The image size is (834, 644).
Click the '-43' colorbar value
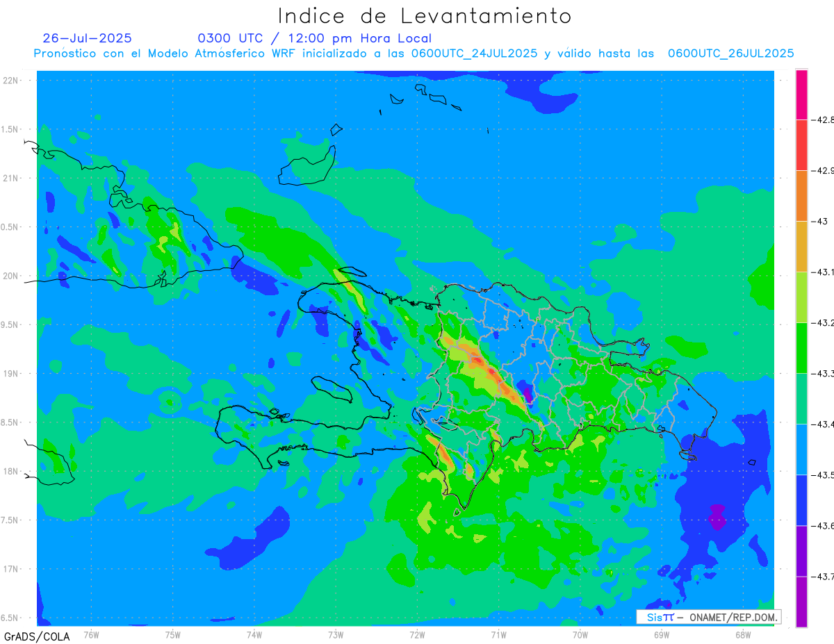click(x=821, y=222)
